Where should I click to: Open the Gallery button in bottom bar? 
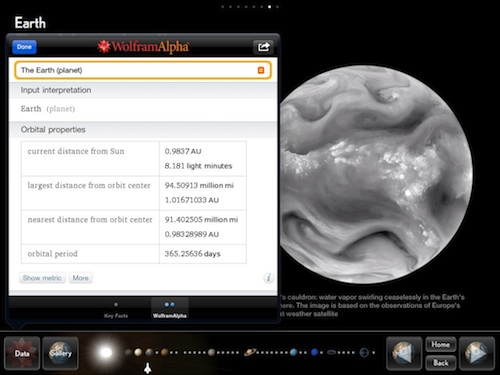tap(61, 353)
